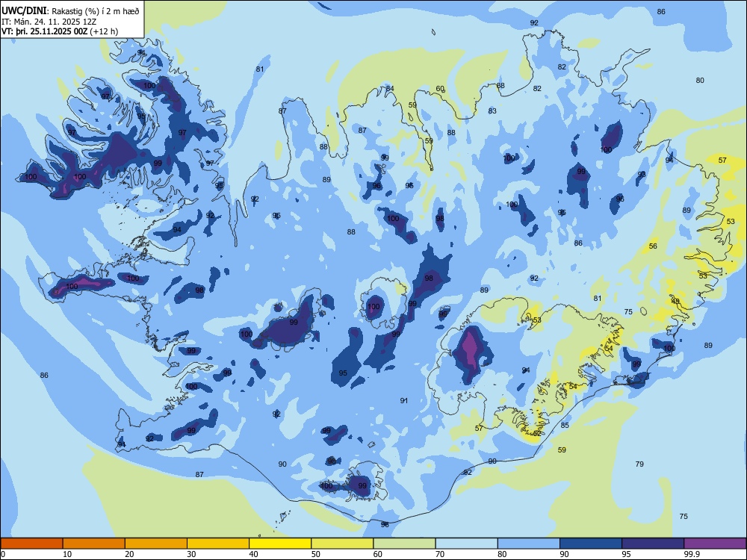
Task: Click the legend scale label '10'
Action: pyautogui.click(x=67, y=554)
